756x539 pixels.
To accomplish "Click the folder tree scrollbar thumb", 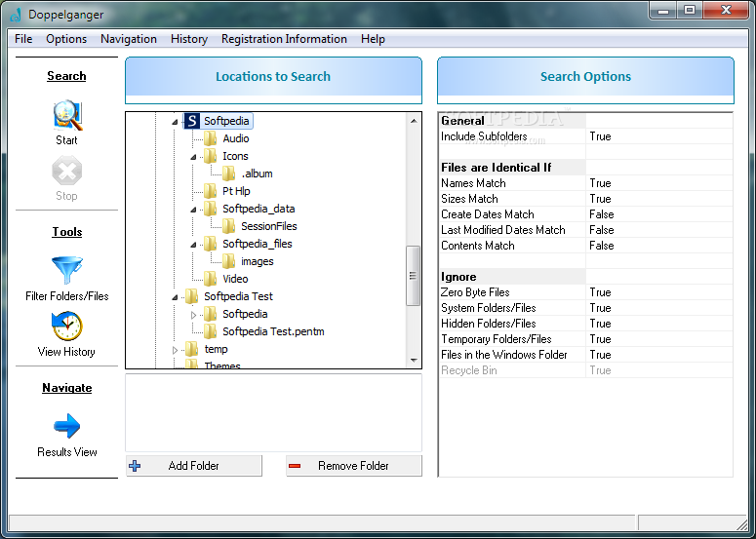I will pos(413,276).
